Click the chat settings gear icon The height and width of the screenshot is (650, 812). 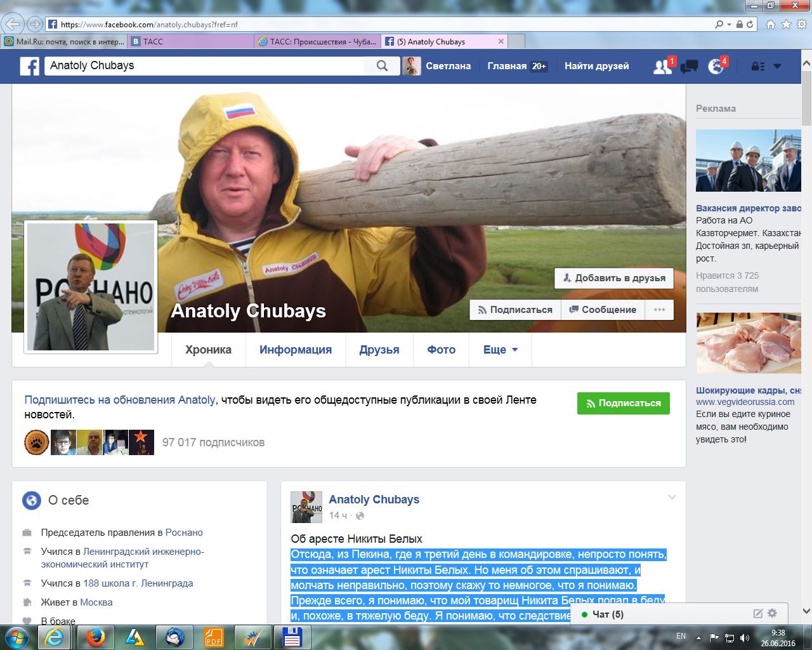(772, 613)
